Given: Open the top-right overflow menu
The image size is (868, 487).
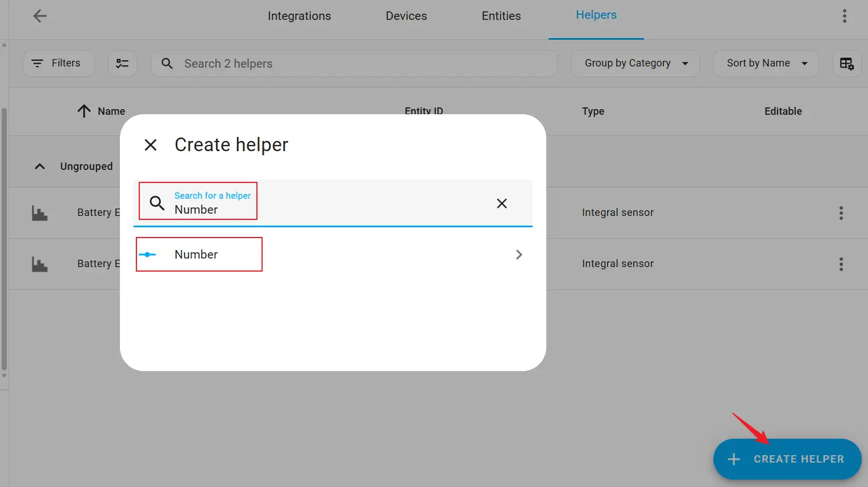Looking at the screenshot, I should (844, 16).
